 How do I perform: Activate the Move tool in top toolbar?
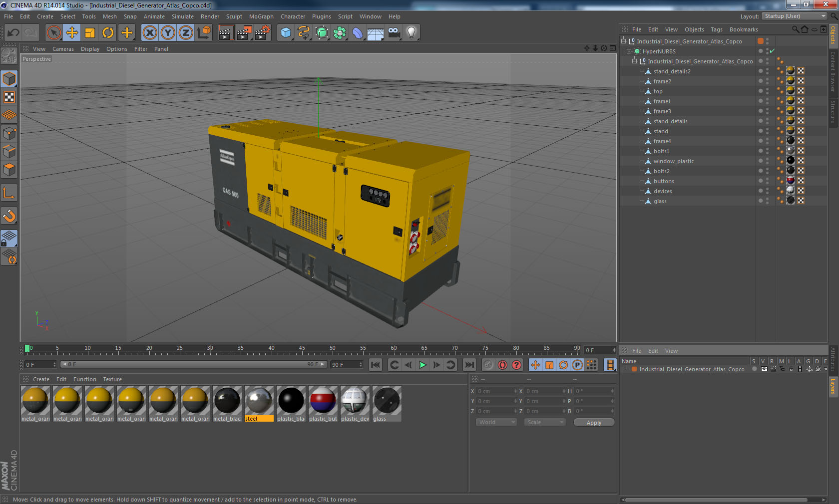coord(72,33)
